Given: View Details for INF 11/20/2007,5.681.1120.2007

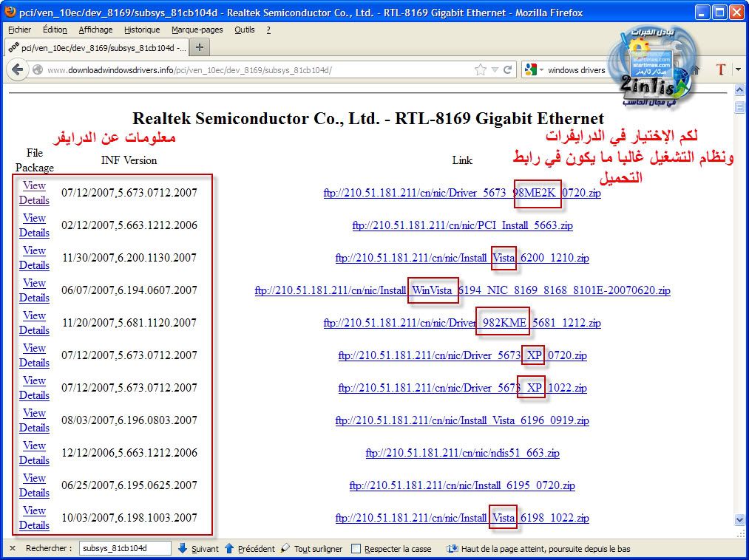Looking at the screenshot, I should tap(35, 323).
